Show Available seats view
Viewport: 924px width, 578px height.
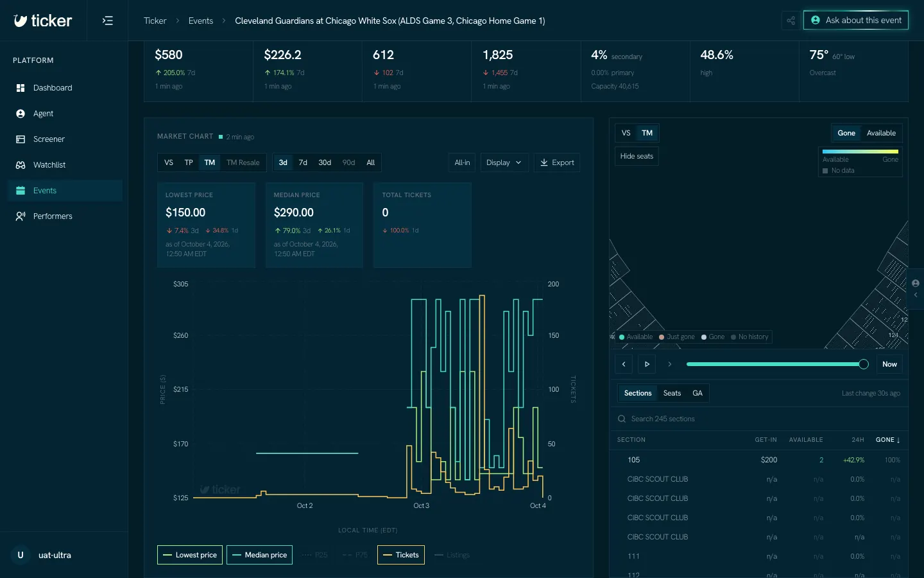[x=881, y=133]
